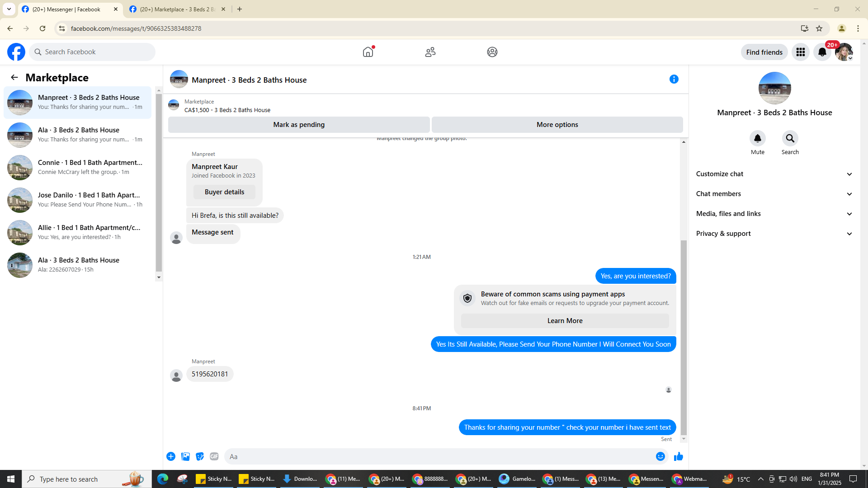
Task: Expand the Privacy & support section
Action: pyautogui.click(x=775, y=234)
